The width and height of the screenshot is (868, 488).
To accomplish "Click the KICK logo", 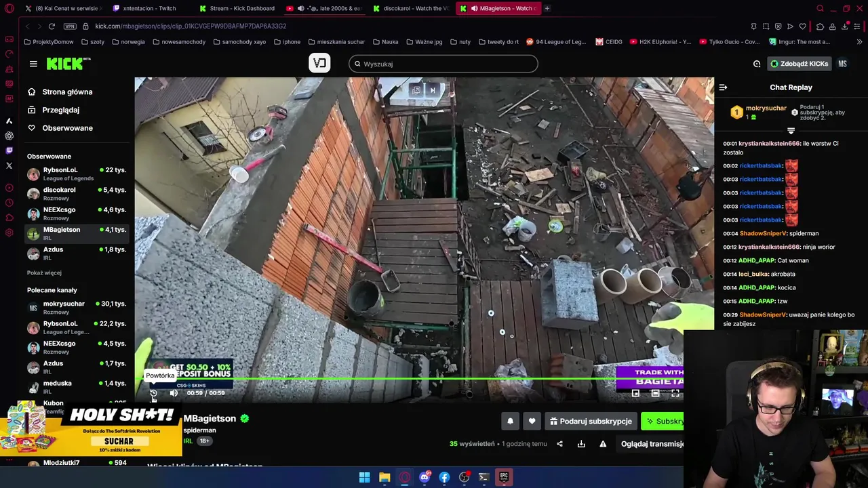I will [x=68, y=64].
